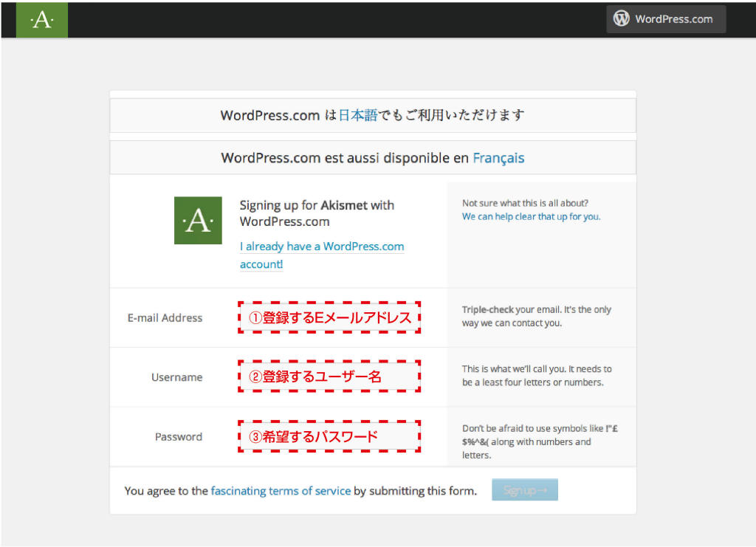
Task: Click 'This is what we'll call you' hint
Action: point(537,376)
